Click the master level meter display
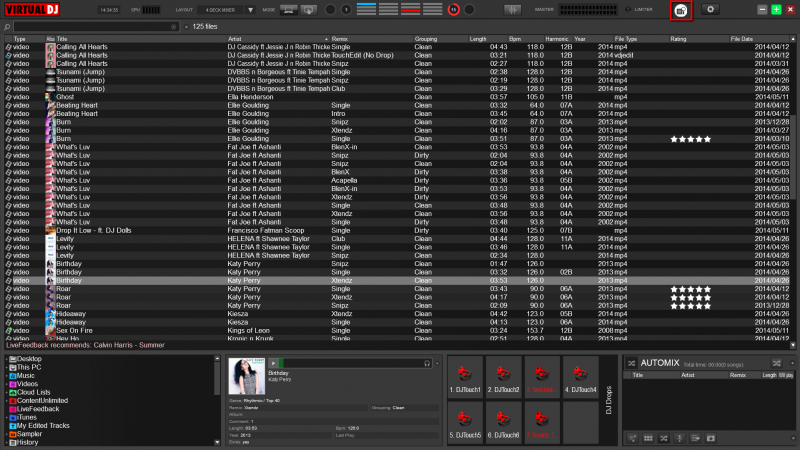 pyautogui.click(x=588, y=9)
